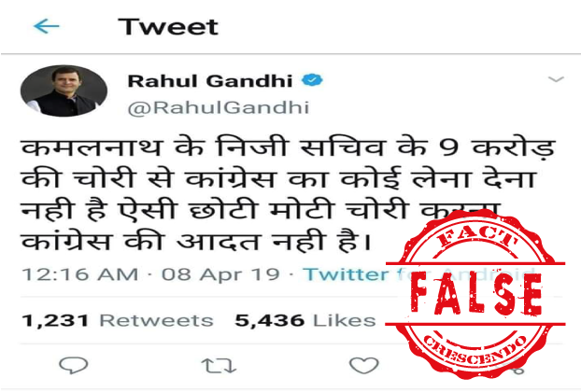Click the reply speech bubble icon
The image size is (581, 392).
point(74,365)
